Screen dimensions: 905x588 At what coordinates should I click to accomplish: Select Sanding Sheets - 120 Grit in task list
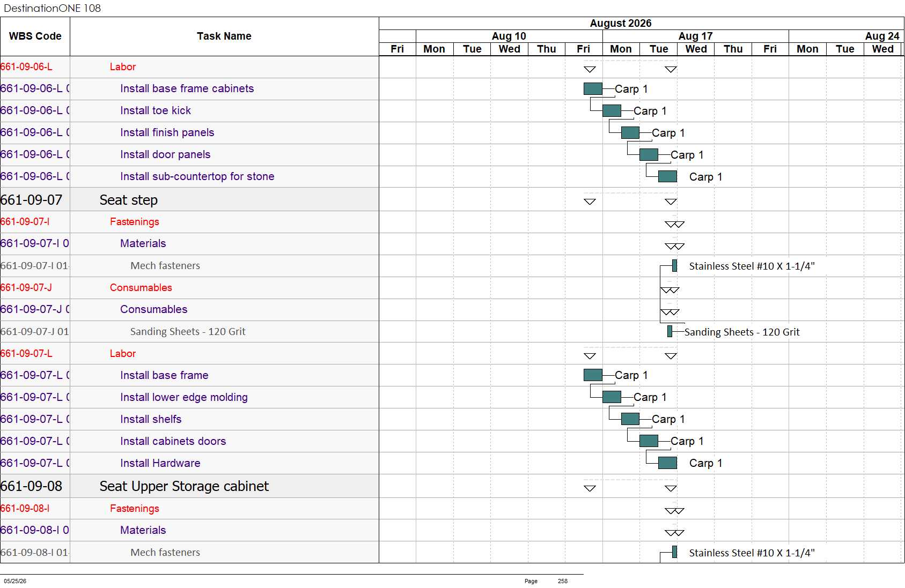(x=188, y=332)
